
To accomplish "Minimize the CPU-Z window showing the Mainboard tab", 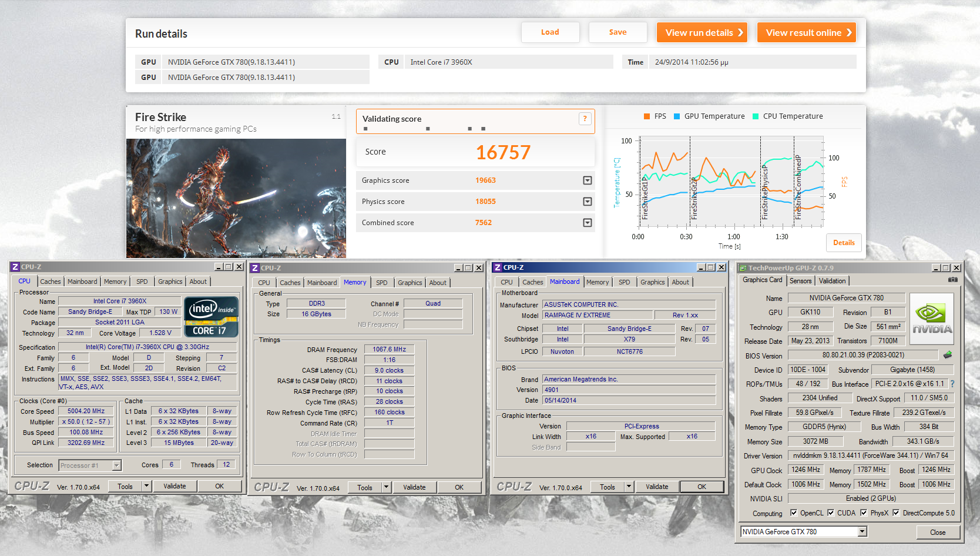I will (701, 267).
